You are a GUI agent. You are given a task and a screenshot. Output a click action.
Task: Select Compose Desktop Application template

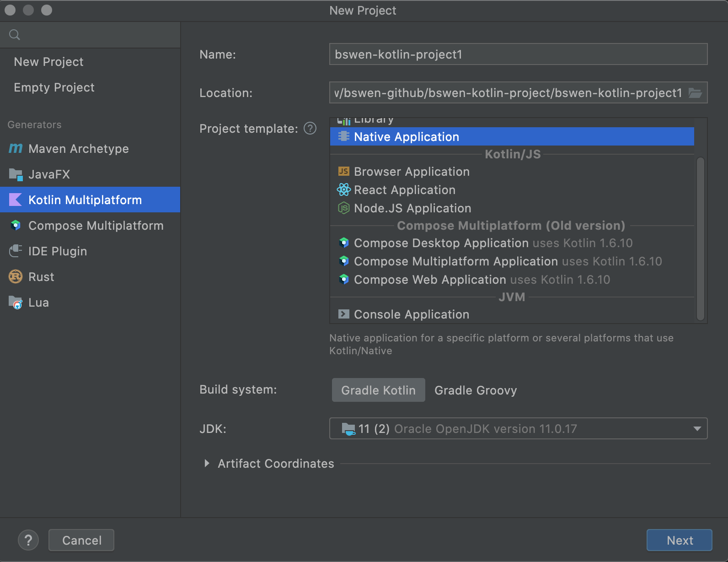point(512,243)
